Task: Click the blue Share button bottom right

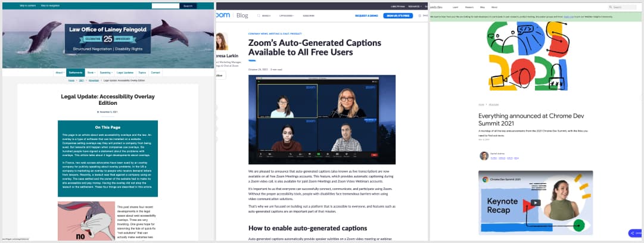Action: (x=636, y=233)
